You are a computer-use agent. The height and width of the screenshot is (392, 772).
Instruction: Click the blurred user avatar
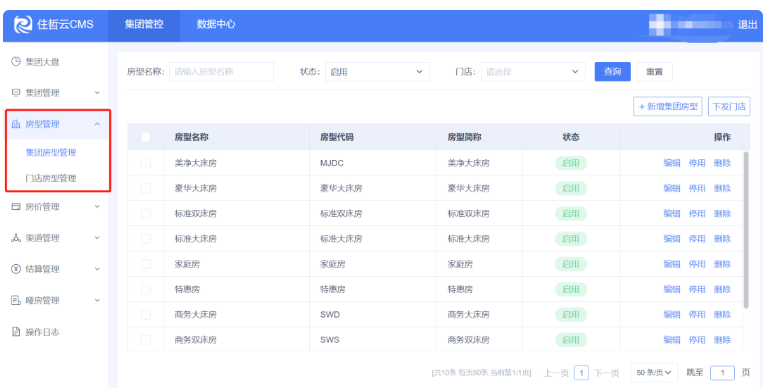[x=661, y=24]
